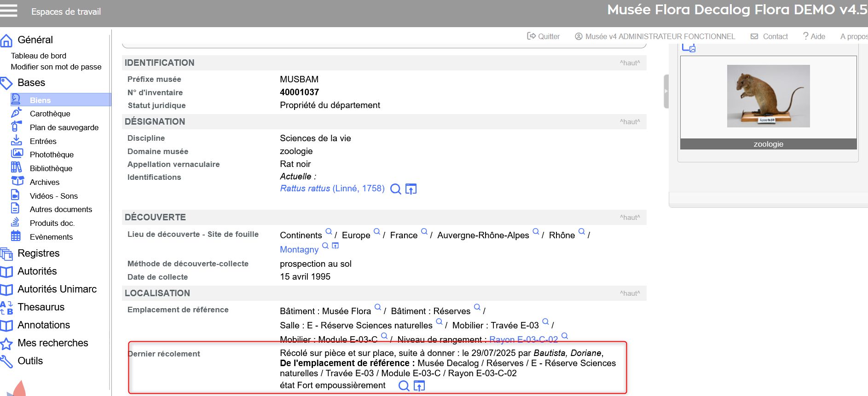Image resolution: width=868 pixels, height=396 pixels.
Task: Select Biens in the Bases menu
Action: coord(41,100)
